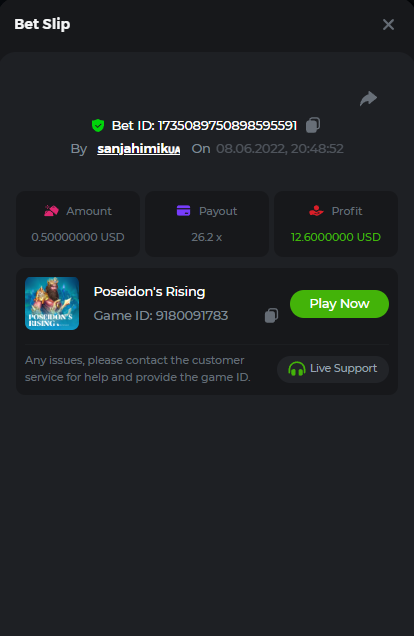414x636 pixels.
Task: Select the 0.50000000 USD amount value
Action: point(78,237)
